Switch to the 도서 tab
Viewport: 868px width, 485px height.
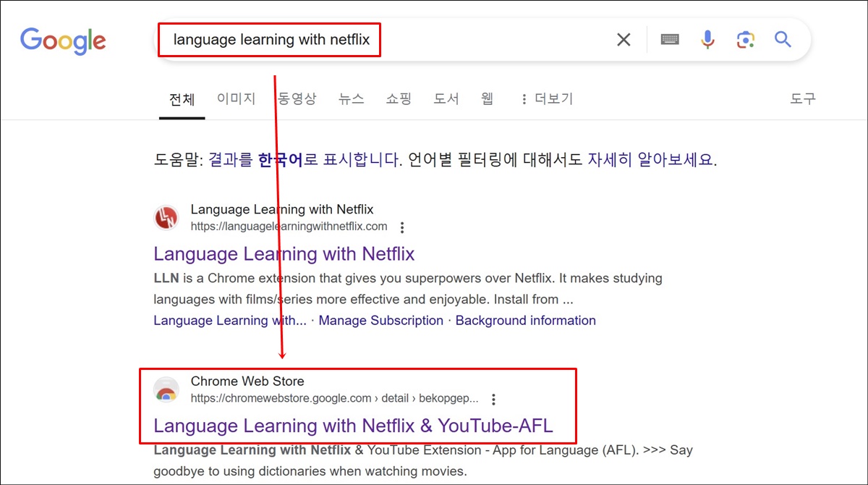tap(446, 98)
